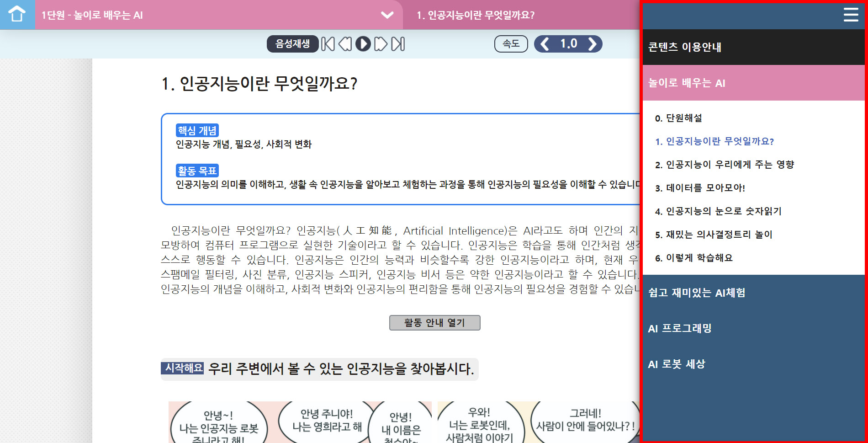
Task: Skip to last audio segment icon
Action: coord(398,44)
